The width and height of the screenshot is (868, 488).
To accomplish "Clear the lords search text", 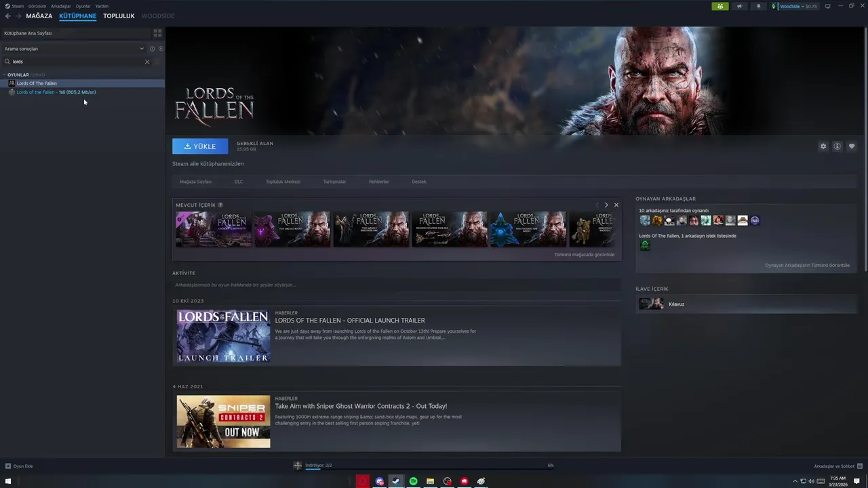I will [x=147, y=62].
